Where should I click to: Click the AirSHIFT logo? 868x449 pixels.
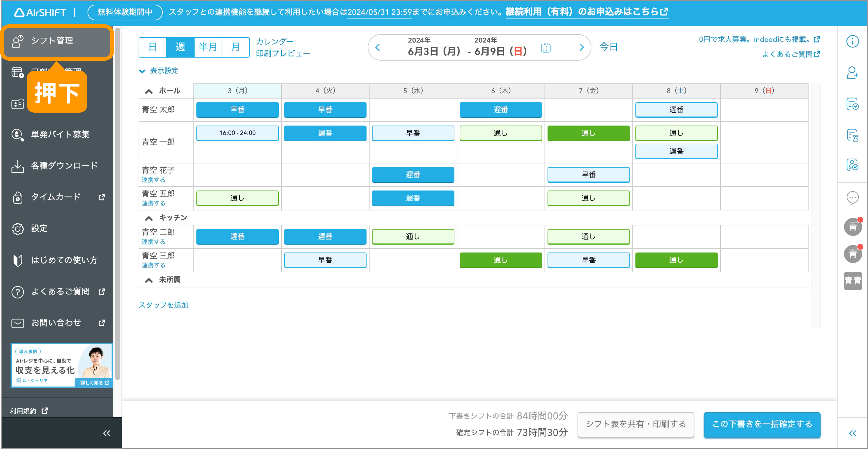[x=40, y=12]
